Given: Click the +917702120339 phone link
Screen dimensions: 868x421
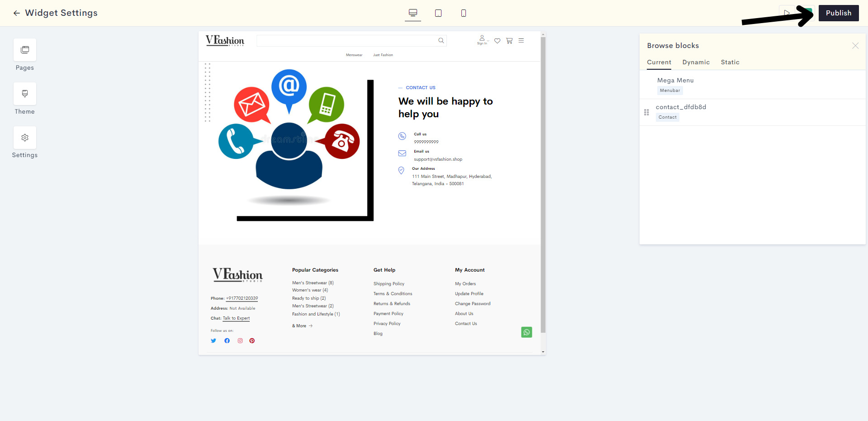Looking at the screenshot, I should coord(242,298).
